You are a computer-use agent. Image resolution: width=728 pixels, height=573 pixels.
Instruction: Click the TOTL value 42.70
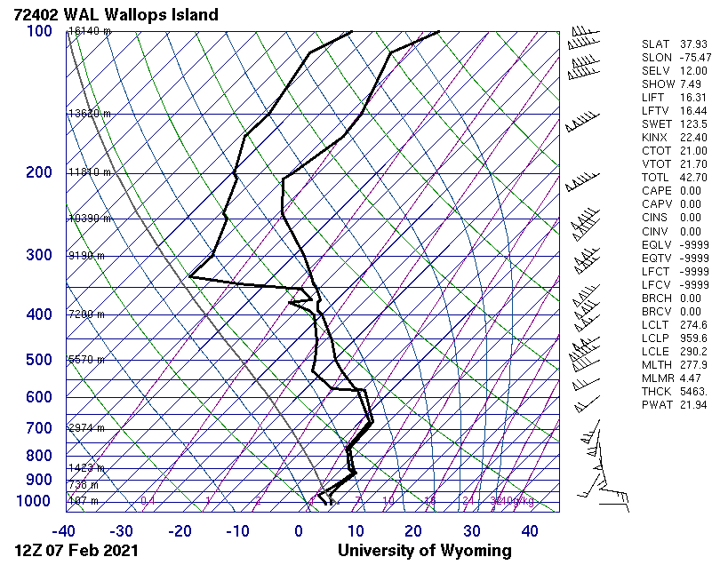click(x=693, y=178)
